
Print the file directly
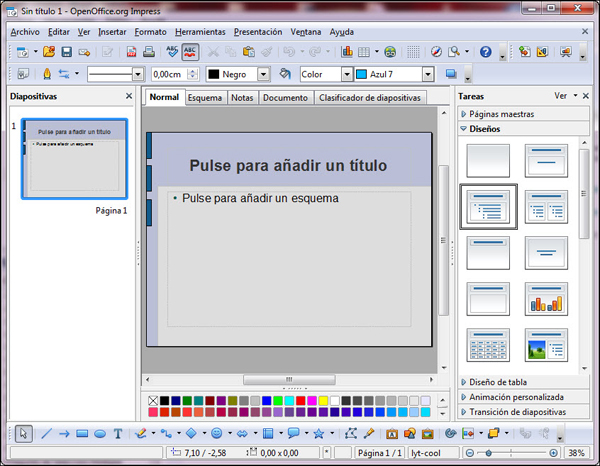(148, 52)
